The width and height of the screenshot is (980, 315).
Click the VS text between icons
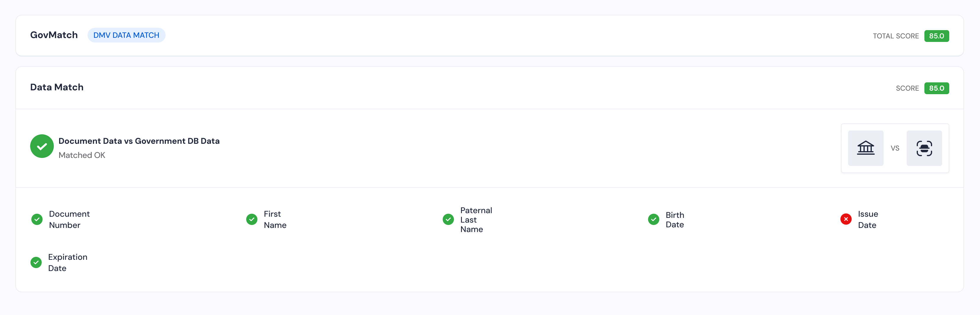click(x=895, y=148)
